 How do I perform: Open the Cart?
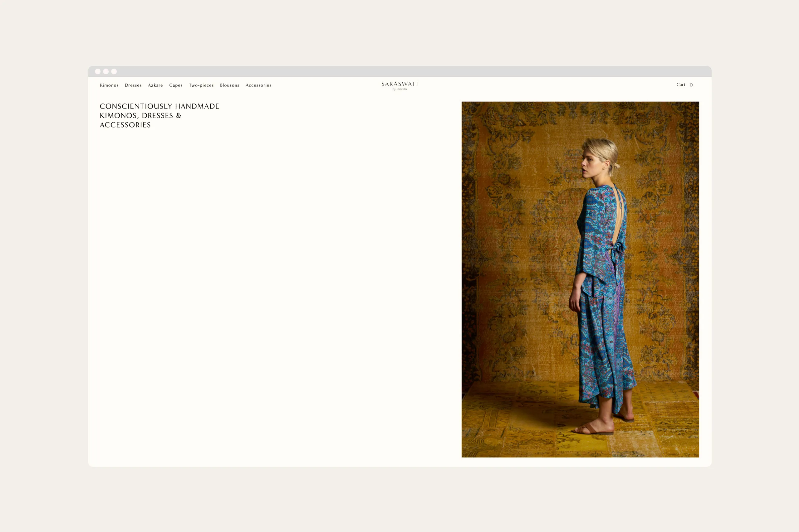(x=680, y=85)
